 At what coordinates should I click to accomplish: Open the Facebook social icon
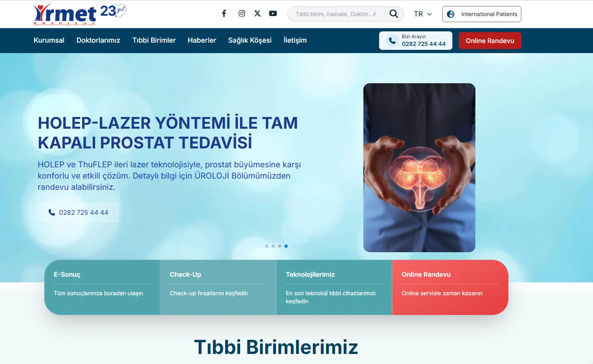click(x=224, y=14)
